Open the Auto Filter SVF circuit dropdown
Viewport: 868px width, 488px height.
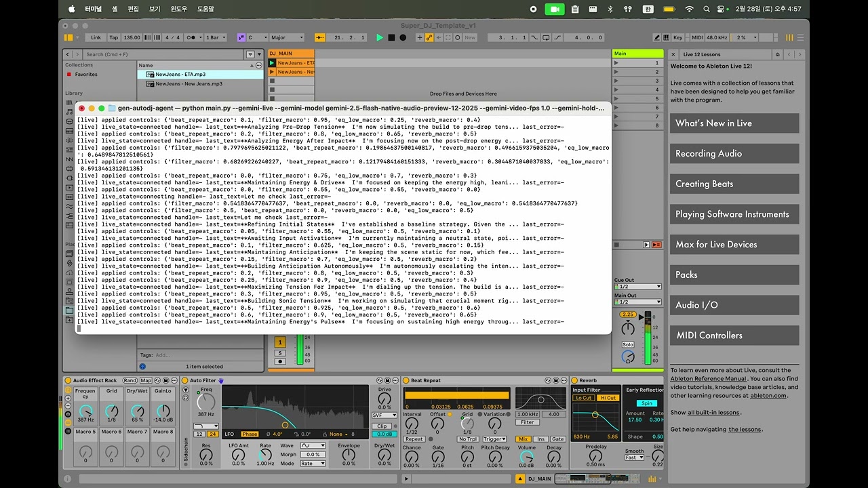384,415
